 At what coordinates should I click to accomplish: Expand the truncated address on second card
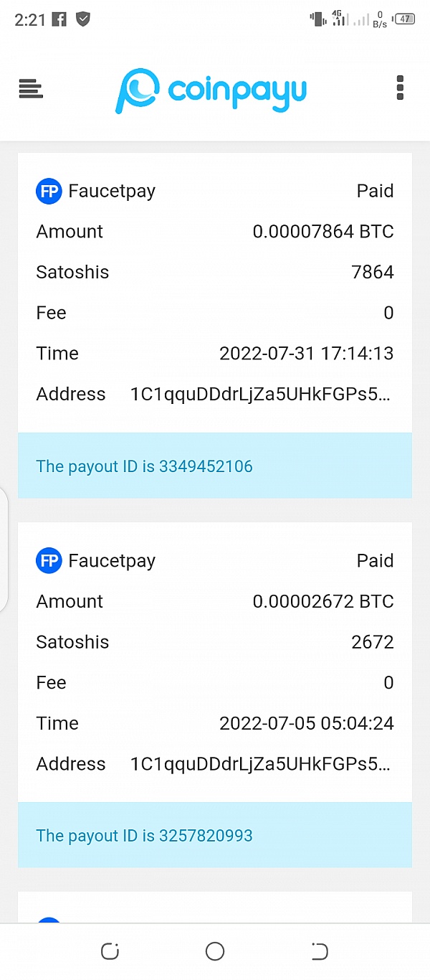tap(261, 764)
